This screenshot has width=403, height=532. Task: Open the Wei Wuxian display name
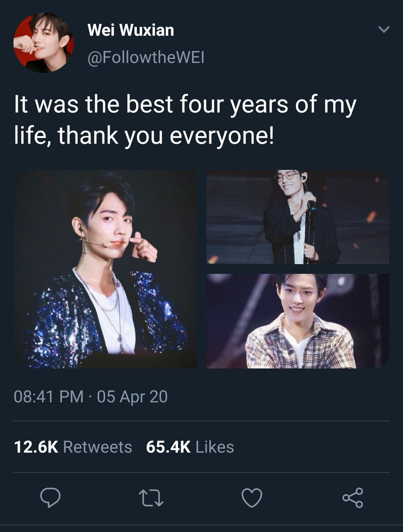click(131, 30)
